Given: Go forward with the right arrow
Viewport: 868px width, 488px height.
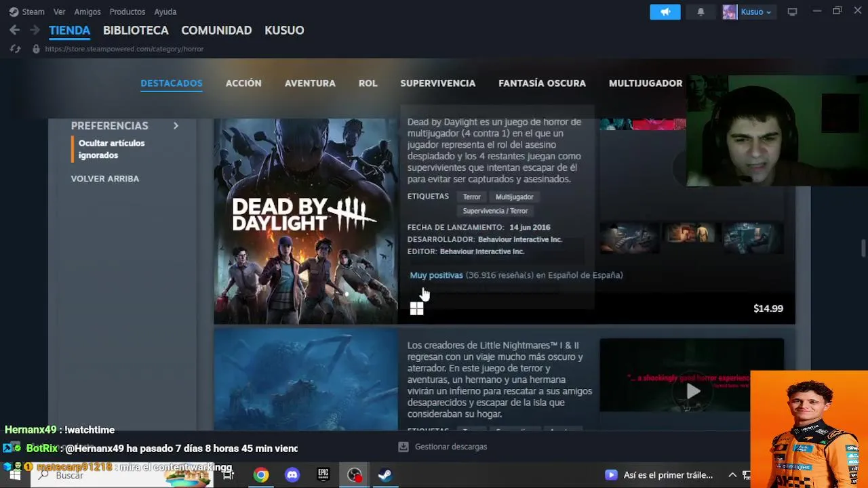Looking at the screenshot, I should (35, 30).
